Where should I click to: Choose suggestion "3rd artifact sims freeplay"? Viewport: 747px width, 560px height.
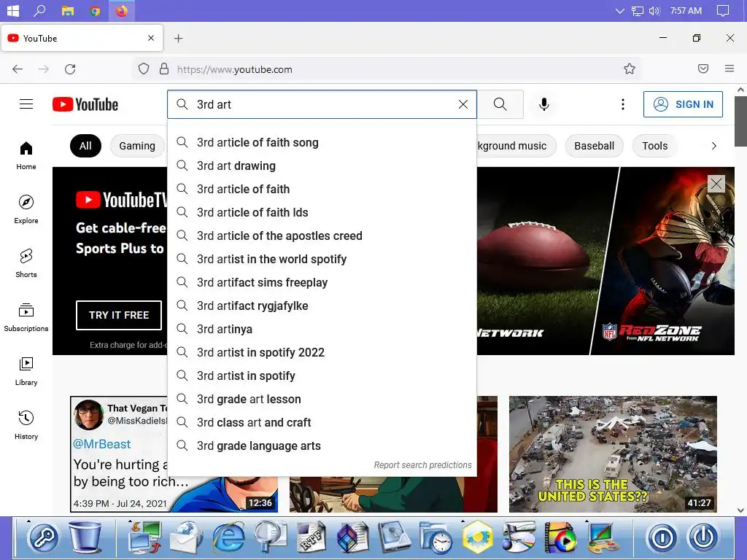click(322, 282)
